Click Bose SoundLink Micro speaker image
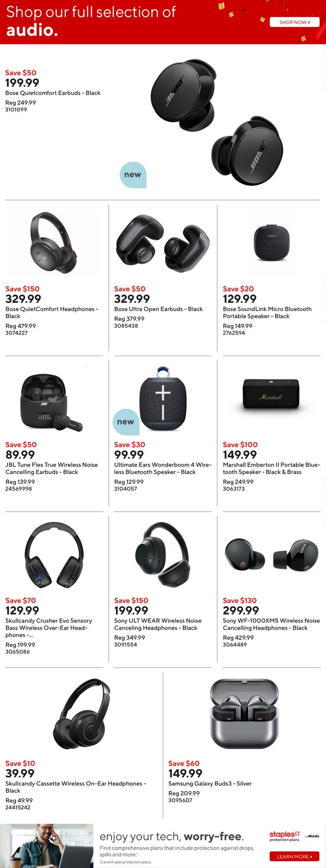Viewport: 326px width, 868px height. [x=271, y=243]
